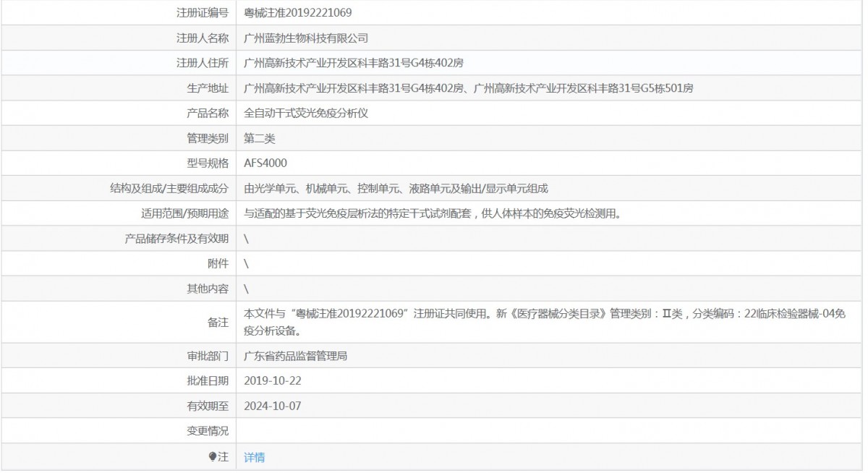Select the structure text starting 由光学单元
The height and width of the screenshot is (473, 868).
click(396, 189)
